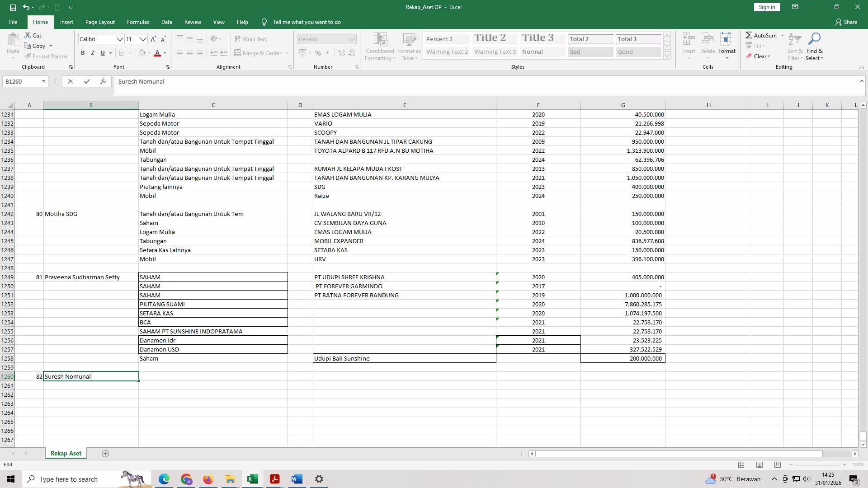Click the Sign in button
This screenshot has height=488, width=868.
766,7
